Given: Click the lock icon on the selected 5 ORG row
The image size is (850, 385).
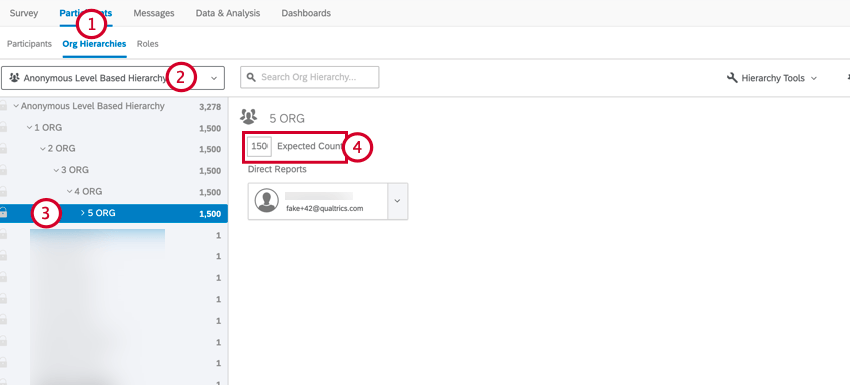Looking at the screenshot, I should [x=3, y=213].
